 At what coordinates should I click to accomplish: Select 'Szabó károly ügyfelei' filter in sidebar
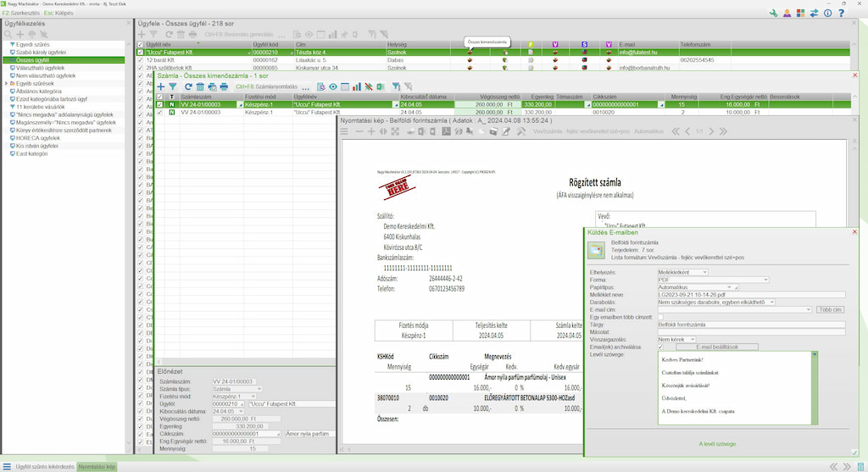(42, 53)
